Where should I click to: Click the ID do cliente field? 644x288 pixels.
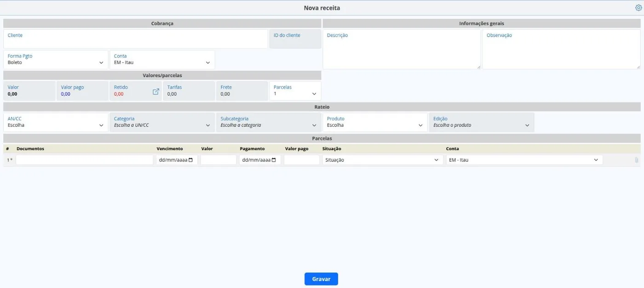click(295, 39)
